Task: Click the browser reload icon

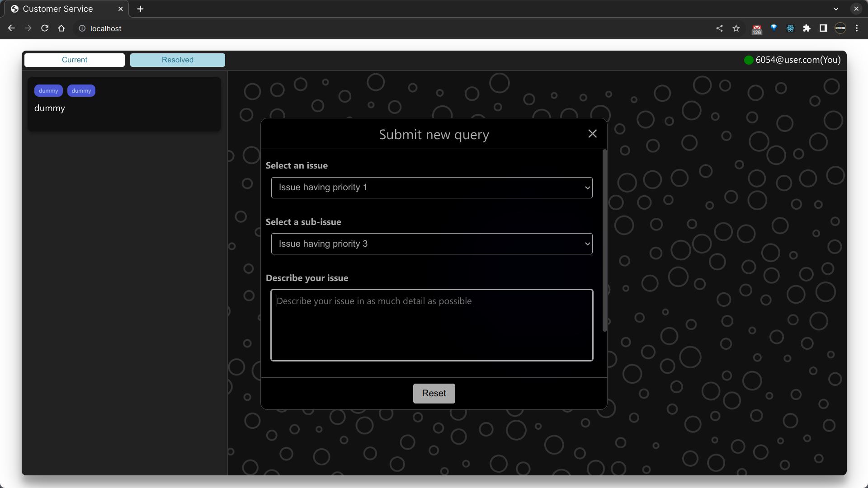Action: (45, 28)
